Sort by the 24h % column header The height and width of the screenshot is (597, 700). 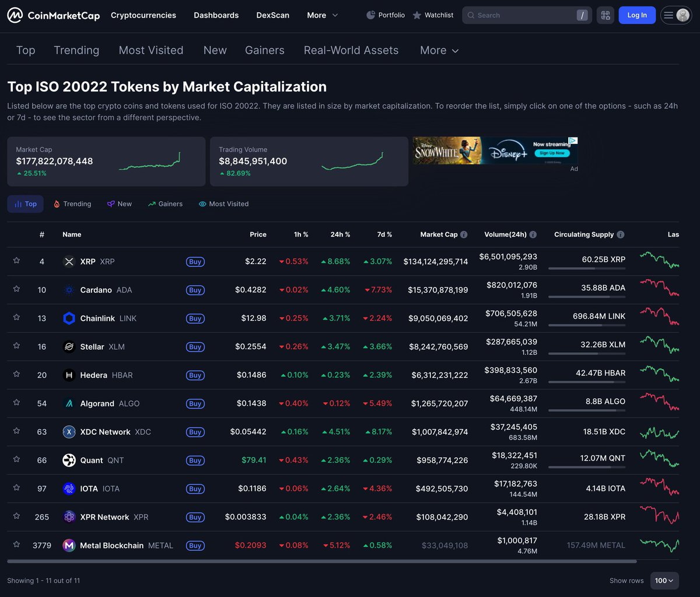tap(340, 234)
